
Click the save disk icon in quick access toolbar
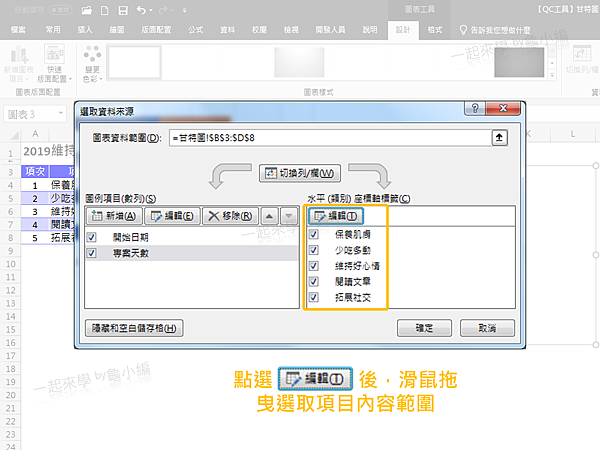(123, 10)
